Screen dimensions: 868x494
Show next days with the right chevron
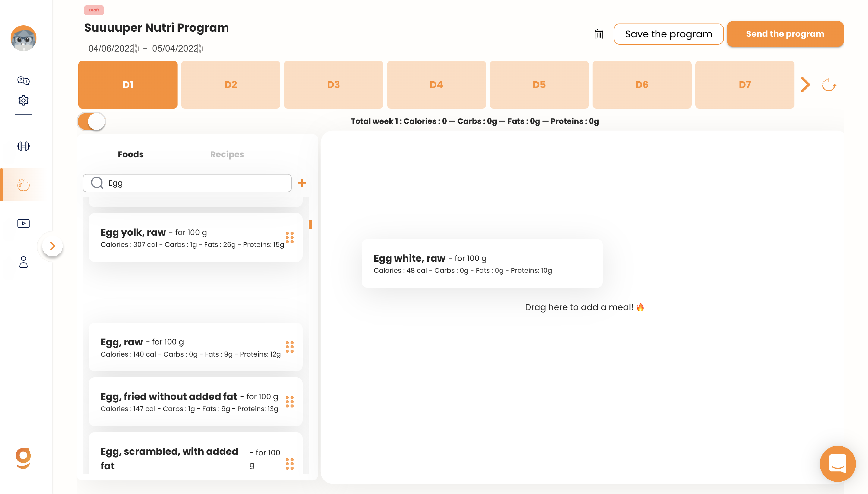(806, 85)
